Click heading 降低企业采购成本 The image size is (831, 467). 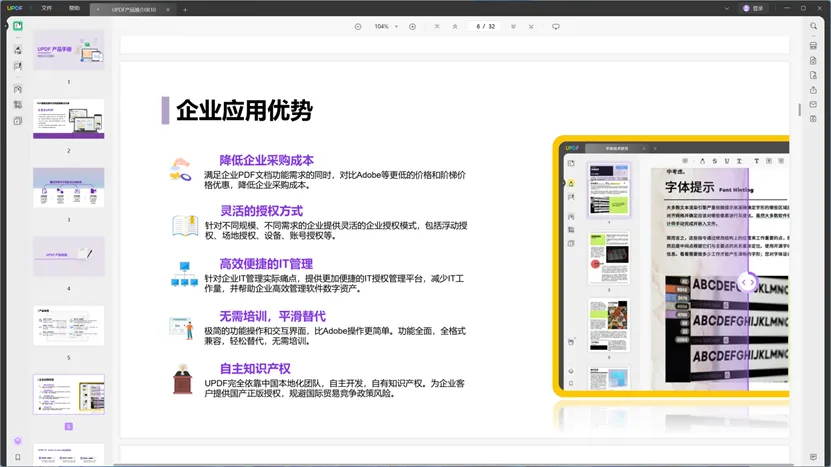click(267, 160)
